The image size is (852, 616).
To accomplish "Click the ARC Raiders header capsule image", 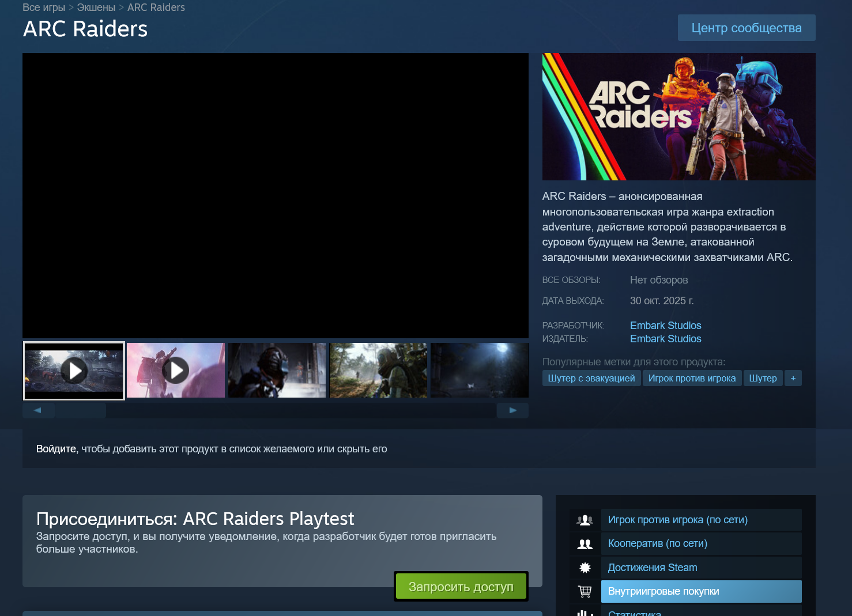I will 679,116.
